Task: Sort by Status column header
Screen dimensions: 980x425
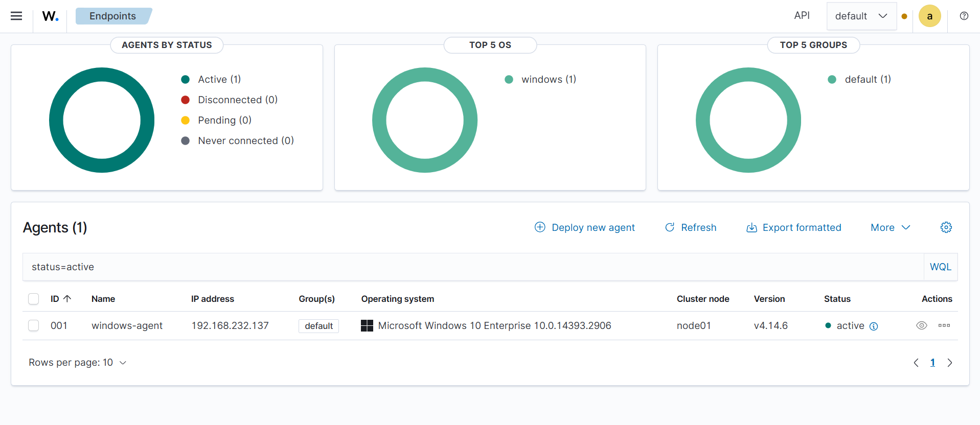Action: pos(837,299)
